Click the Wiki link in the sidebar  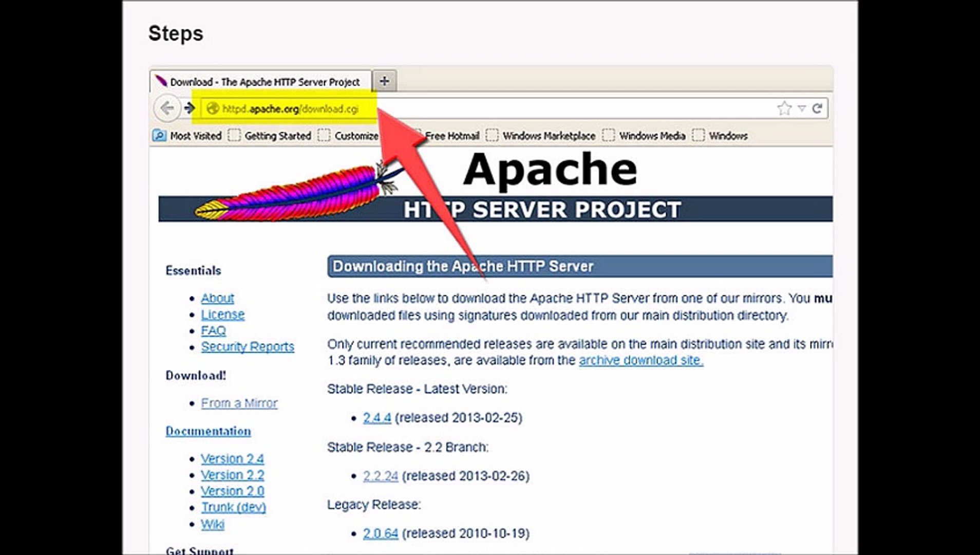(213, 525)
